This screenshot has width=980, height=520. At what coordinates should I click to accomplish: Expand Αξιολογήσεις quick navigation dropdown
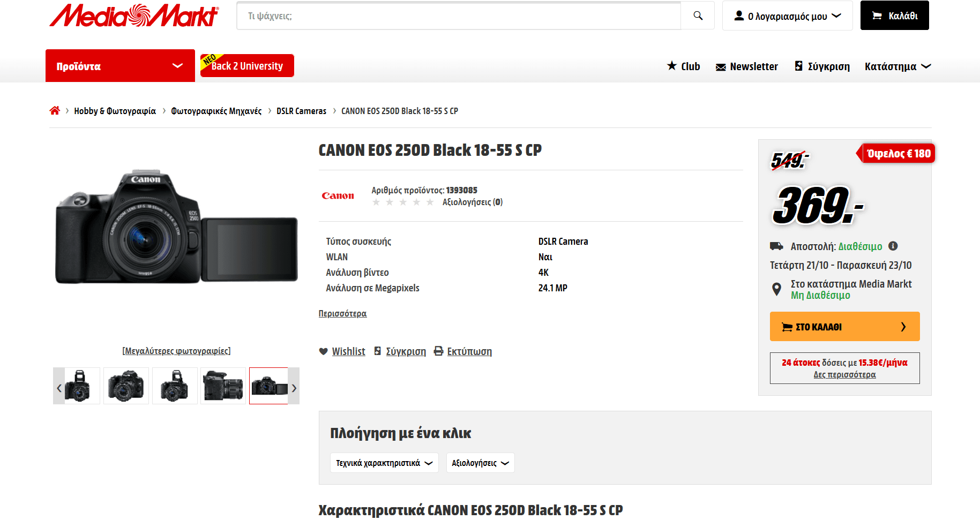[480, 463]
